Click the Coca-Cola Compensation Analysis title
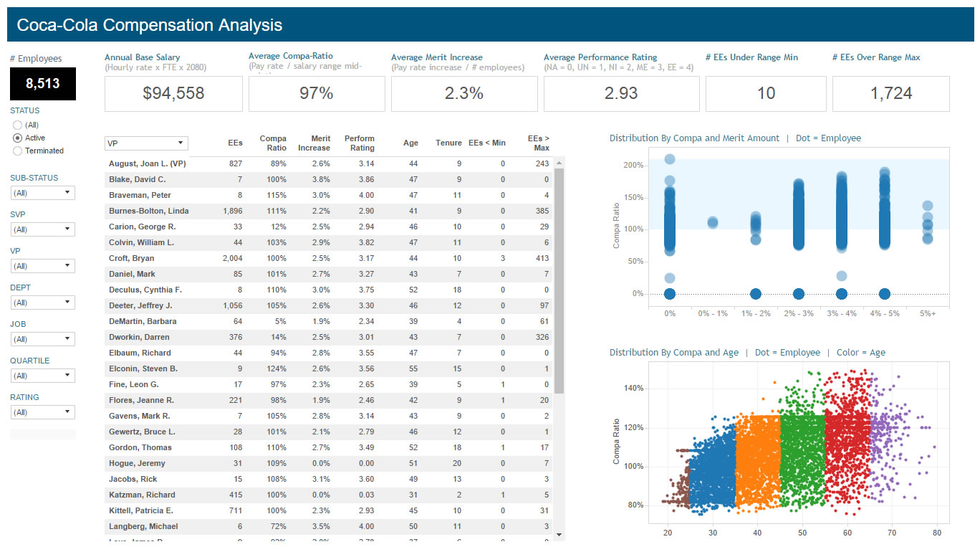Image resolution: width=980 pixels, height=552 pixels. (149, 25)
